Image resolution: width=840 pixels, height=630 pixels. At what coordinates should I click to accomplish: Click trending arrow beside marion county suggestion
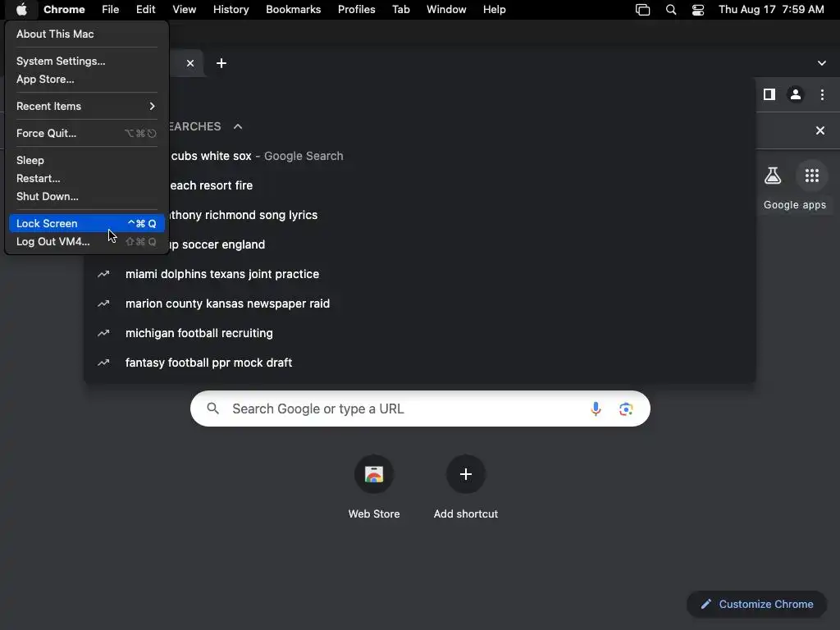pyautogui.click(x=103, y=304)
